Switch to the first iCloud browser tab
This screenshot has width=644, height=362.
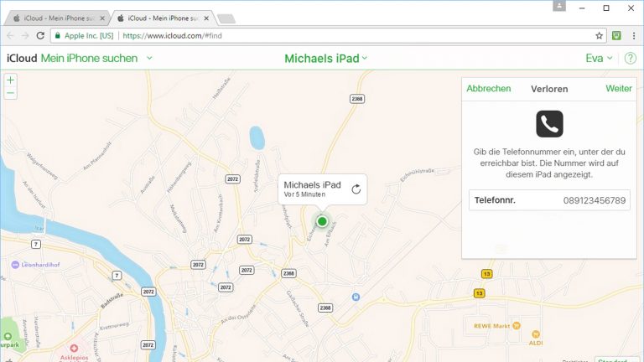click(x=54, y=17)
